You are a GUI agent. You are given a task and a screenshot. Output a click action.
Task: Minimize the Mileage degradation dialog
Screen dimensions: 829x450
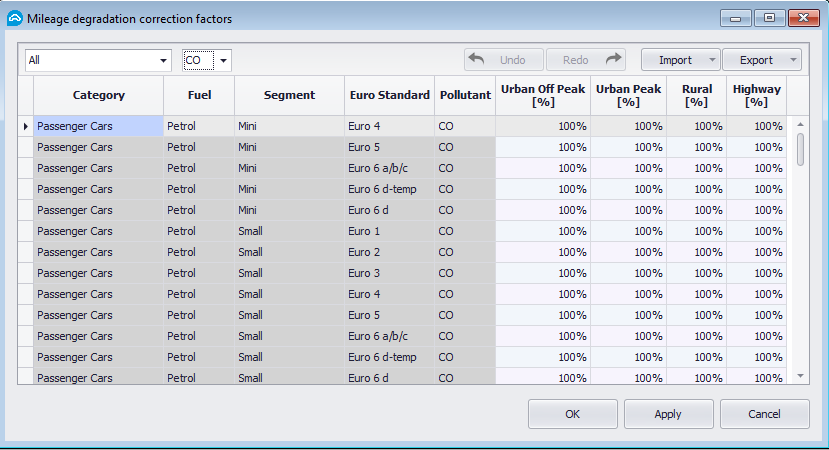point(738,17)
